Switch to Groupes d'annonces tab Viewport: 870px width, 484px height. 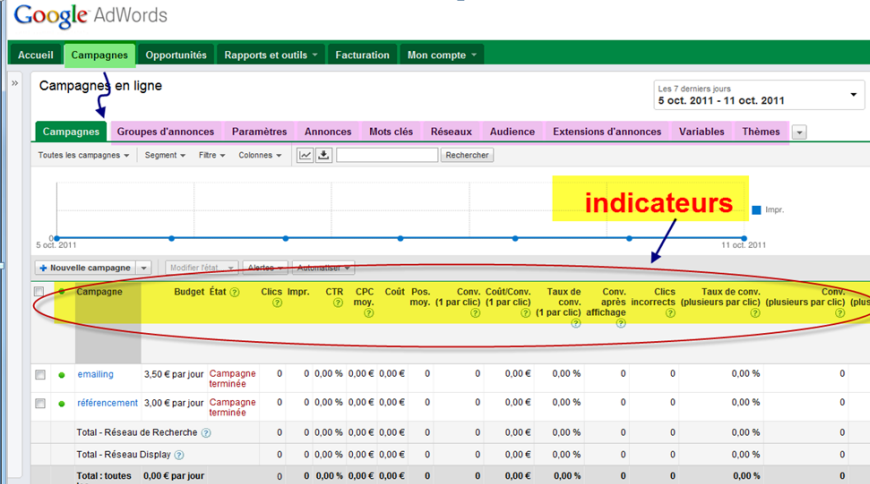165,132
